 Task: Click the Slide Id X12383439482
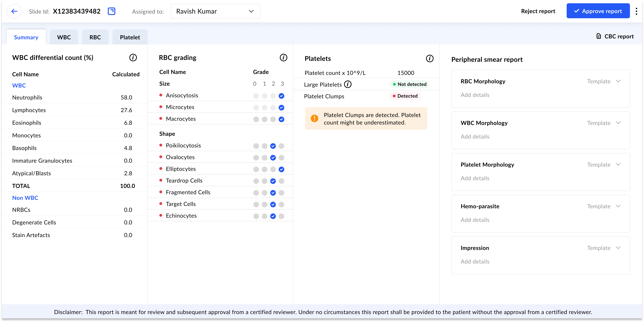(77, 11)
